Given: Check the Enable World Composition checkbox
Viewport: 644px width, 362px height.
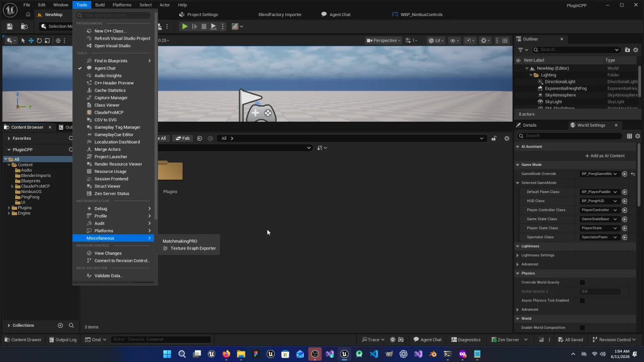Looking at the screenshot, I should [582, 328].
